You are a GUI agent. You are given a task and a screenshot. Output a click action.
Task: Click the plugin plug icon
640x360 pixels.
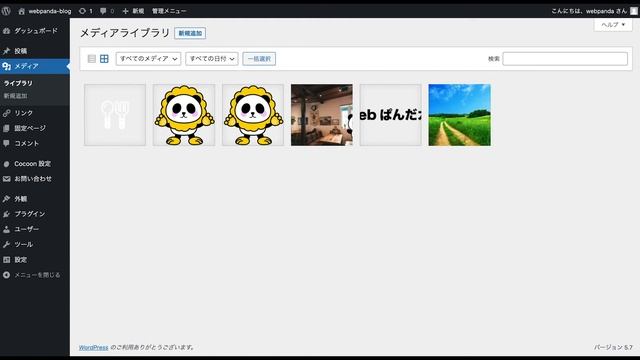coord(7,214)
